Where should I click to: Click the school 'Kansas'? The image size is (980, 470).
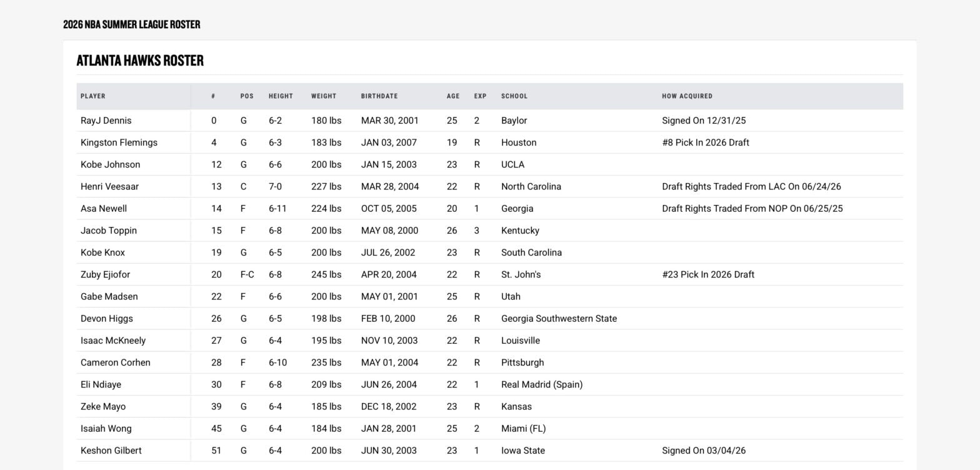pyautogui.click(x=516, y=406)
